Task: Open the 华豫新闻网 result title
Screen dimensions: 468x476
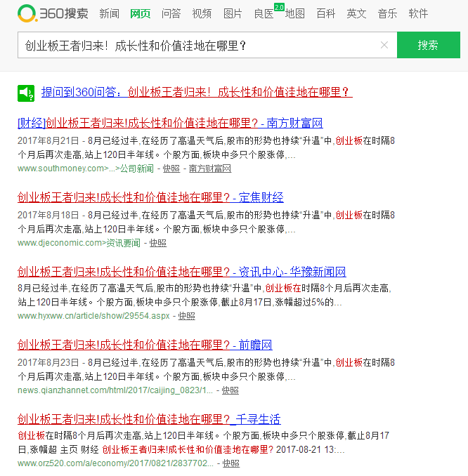Action: click(x=182, y=272)
